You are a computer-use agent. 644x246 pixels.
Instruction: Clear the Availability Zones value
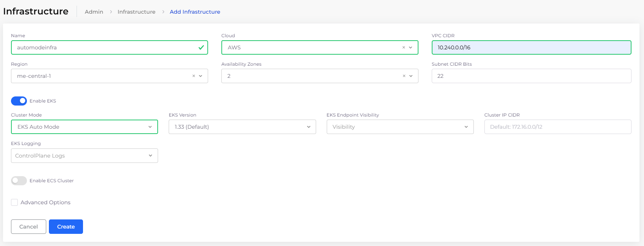[404, 76]
